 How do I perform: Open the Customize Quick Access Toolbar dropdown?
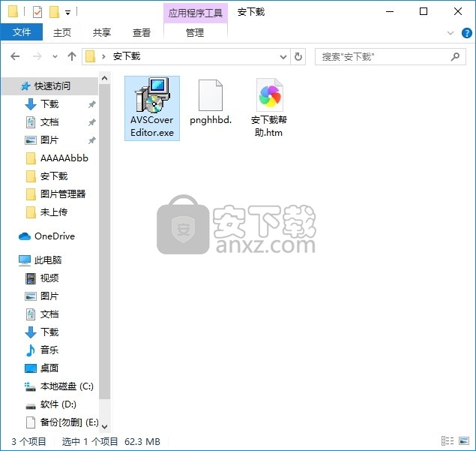coord(68,13)
